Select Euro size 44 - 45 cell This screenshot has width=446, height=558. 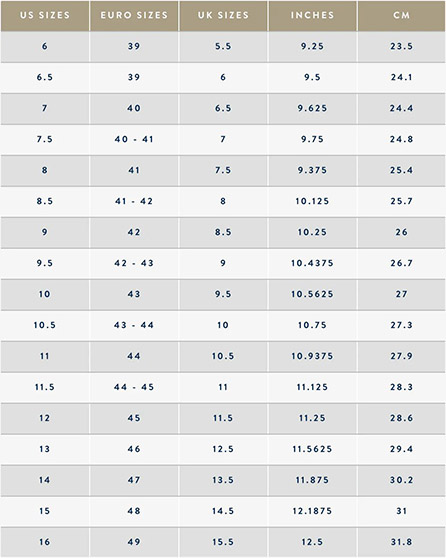coord(134,387)
